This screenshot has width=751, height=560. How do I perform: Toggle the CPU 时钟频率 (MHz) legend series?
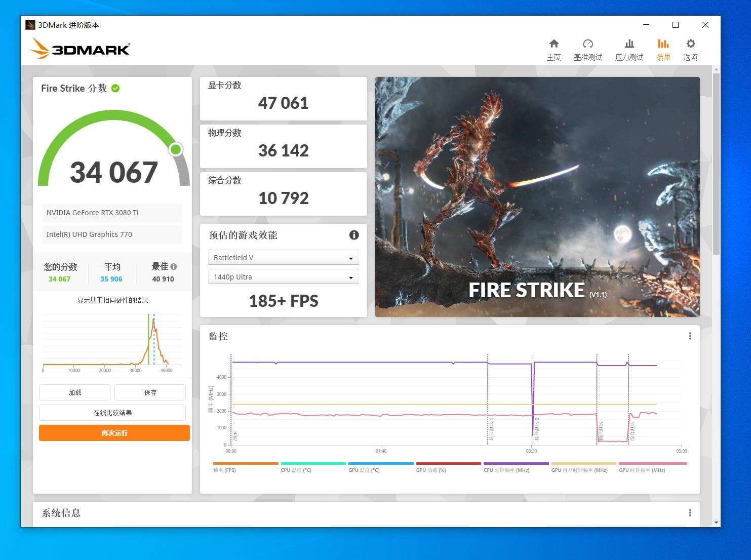(516, 467)
